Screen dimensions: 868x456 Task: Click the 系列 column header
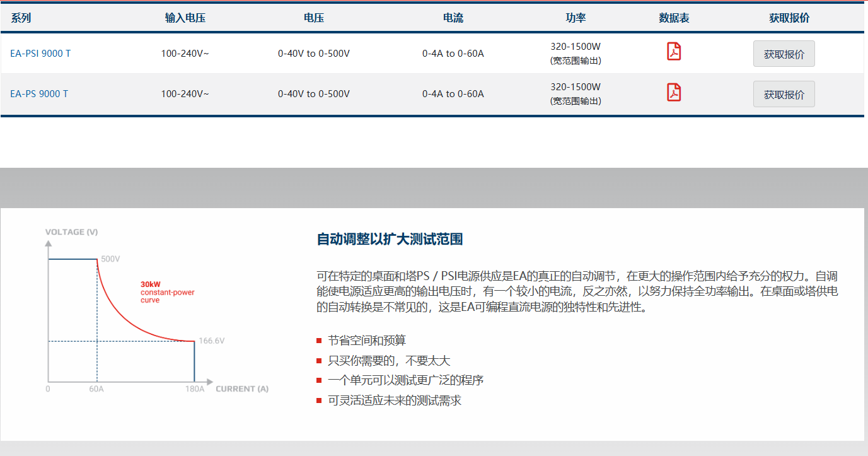click(x=21, y=18)
